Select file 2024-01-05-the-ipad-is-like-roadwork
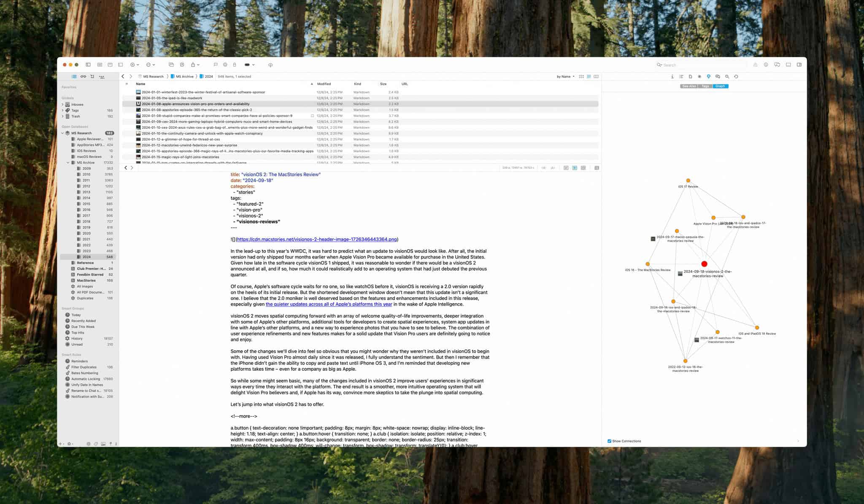This screenshot has height=504, width=864. [360, 98]
